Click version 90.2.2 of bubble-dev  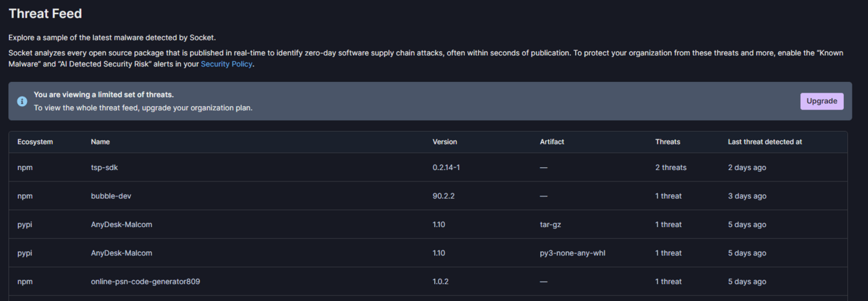coord(445,196)
